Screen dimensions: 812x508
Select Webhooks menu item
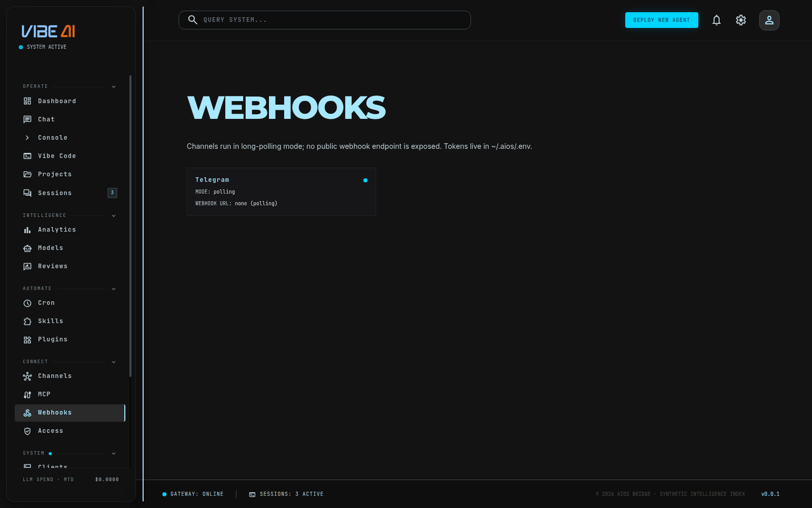pyautogui.click(x=70, y=412)
